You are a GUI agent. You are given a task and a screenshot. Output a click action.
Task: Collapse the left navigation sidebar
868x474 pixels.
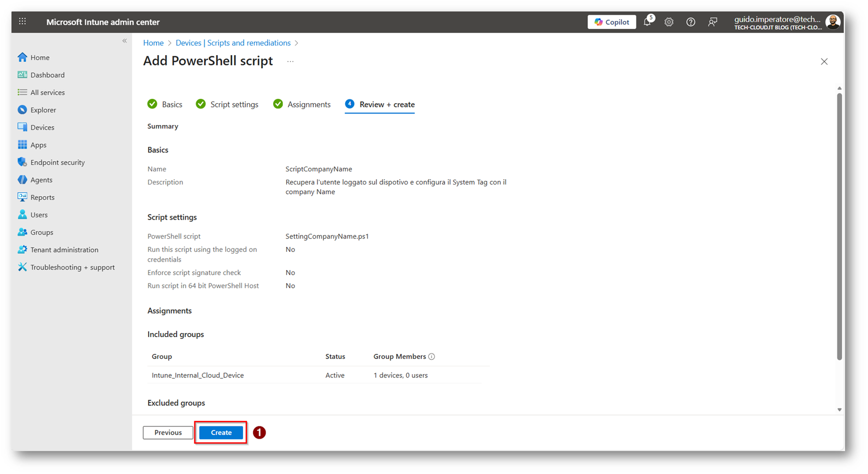(125, 41)
